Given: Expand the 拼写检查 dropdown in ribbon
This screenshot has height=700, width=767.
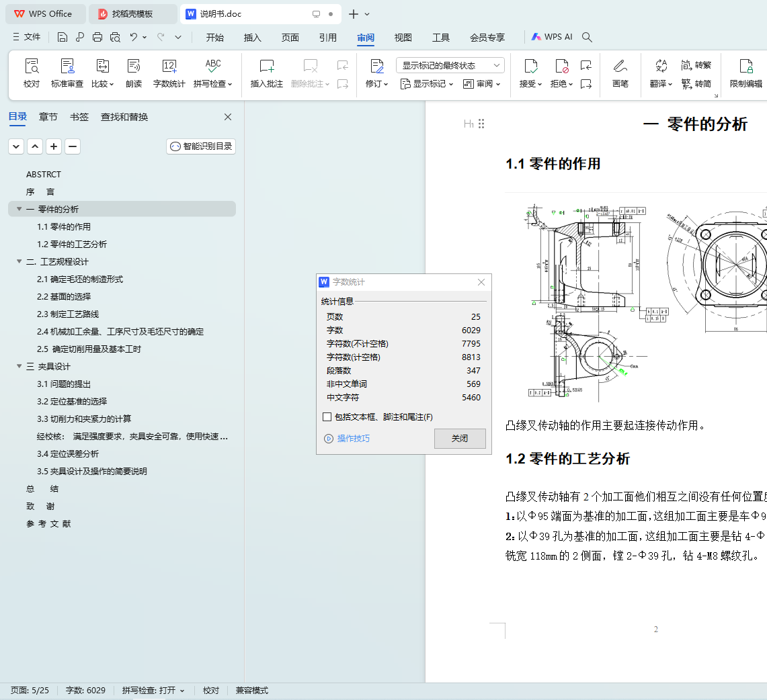Looking at the screenshot, I should (229, 85).
